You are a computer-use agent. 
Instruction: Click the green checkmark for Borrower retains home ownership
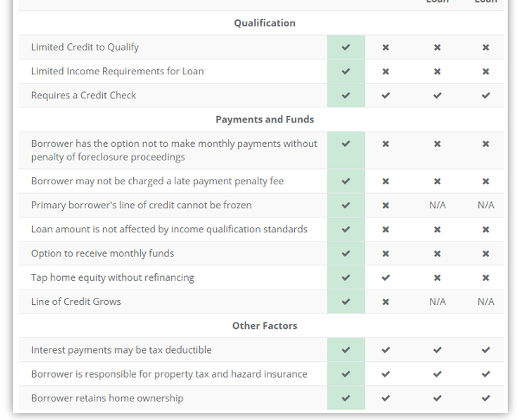346,398
